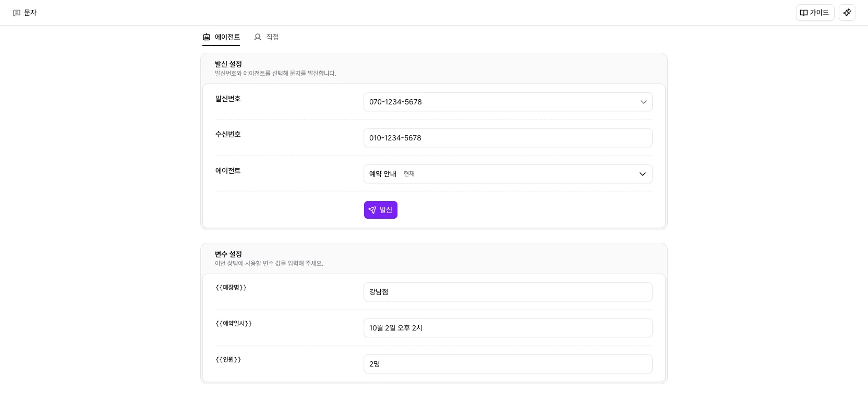This screenshot has height=402, width=868.
Task: Click the 수신번호 input field
Action: (x=508, y=138)
